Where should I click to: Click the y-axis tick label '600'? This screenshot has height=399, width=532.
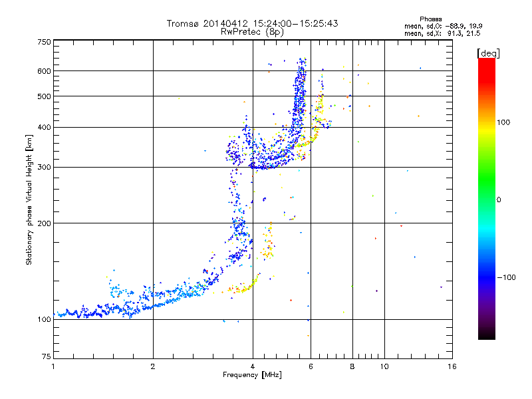point(44,71)
